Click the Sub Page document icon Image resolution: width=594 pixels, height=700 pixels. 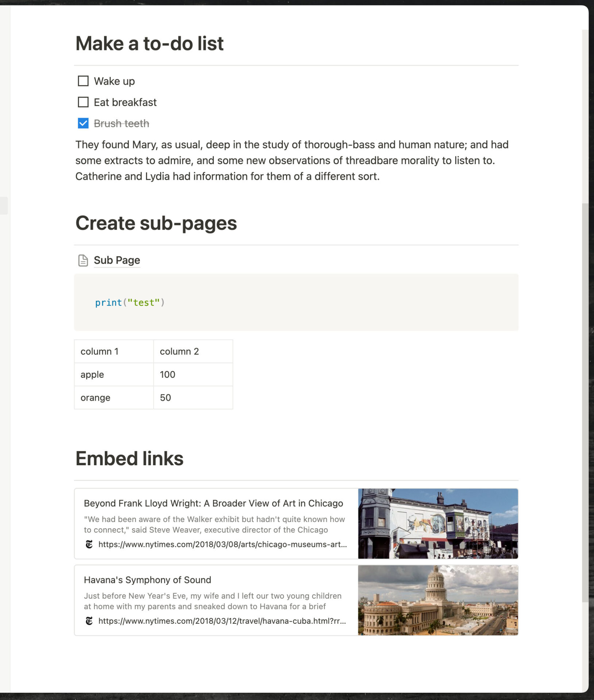[83, 260]
